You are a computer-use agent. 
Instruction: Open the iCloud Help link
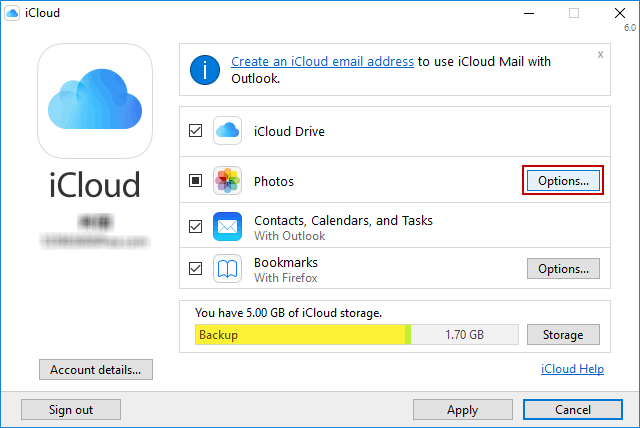point(572,369)
